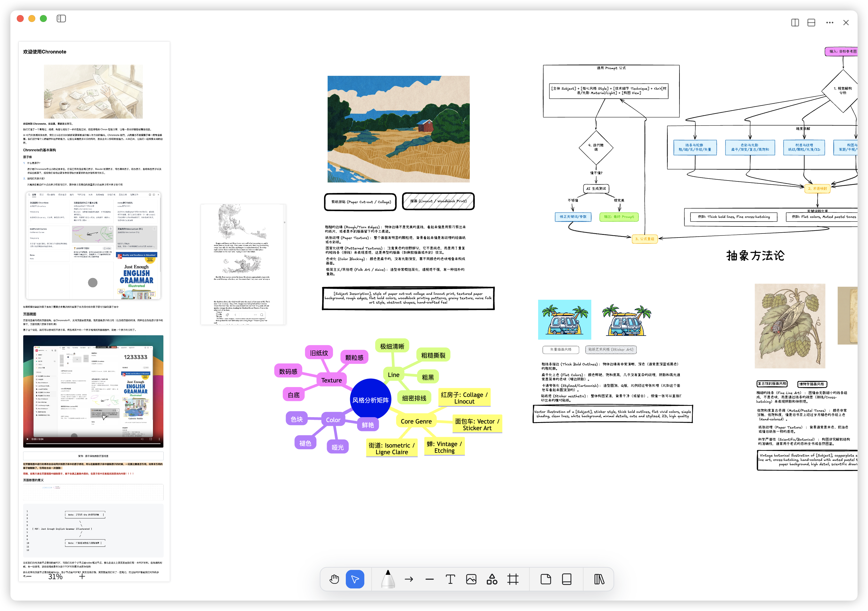Select the frame grid tool
This screenshot has width=868, height=611.
pos(513,579)
